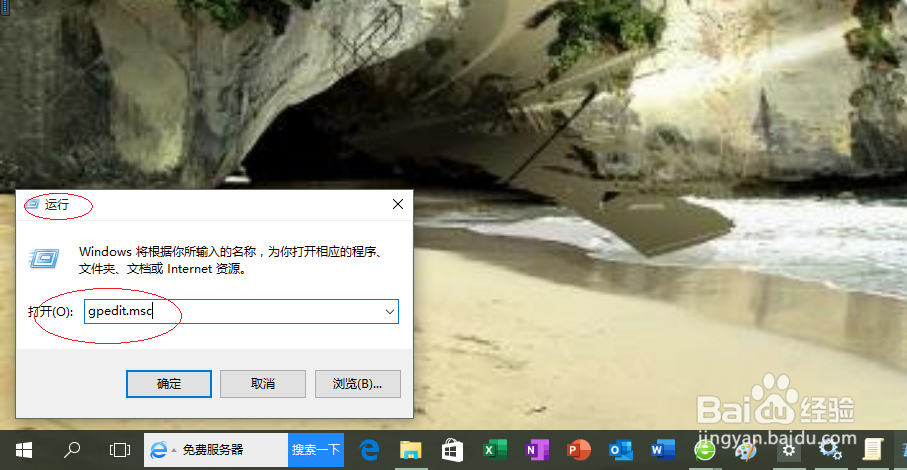Open the 浏览(B)... file browser button
This screenshot has height=470, width=907.
coord(357,384)
